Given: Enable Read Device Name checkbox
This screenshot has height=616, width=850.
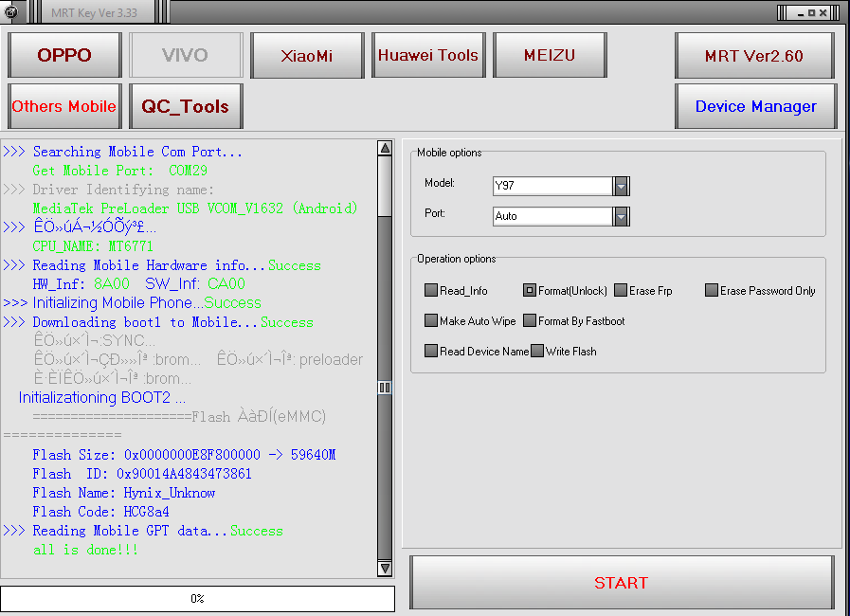Looking at the screenshot, I should pos(431,351).
